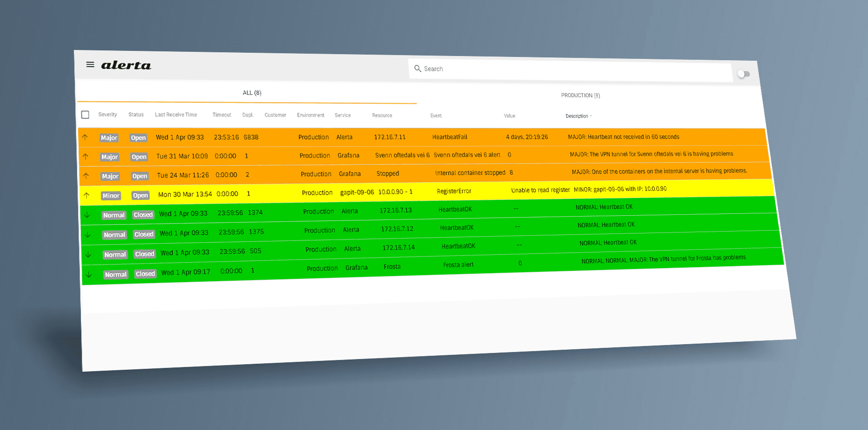
Task: Click 'MAJOR: Heartbeat not received in 60 seconds'
Action: click(624, 137)
